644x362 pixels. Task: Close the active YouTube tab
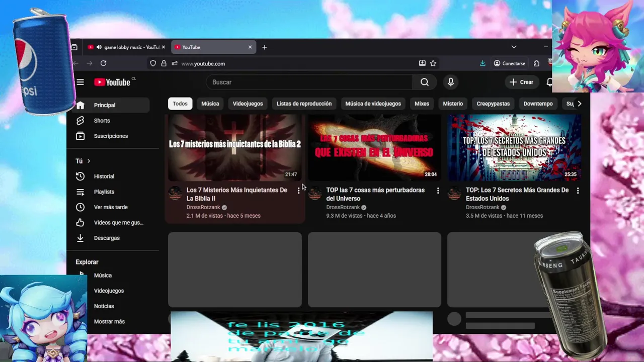pos(250,47)
